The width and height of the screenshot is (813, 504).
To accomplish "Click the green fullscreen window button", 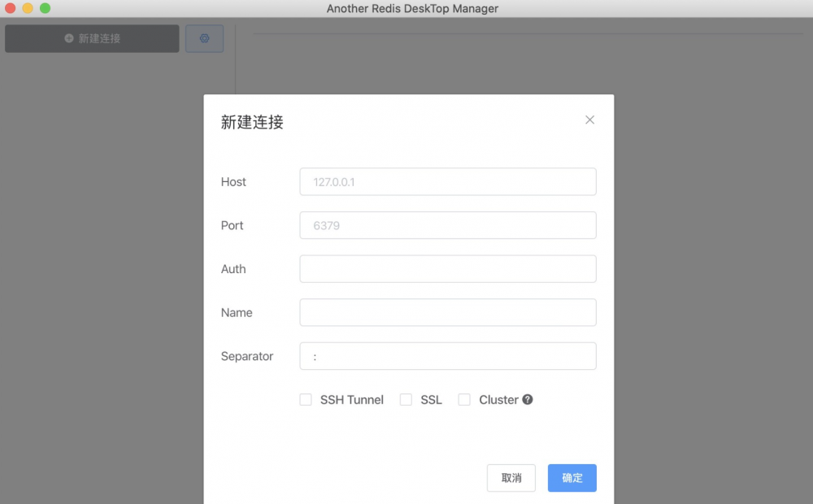I will [x=45, y=8].
